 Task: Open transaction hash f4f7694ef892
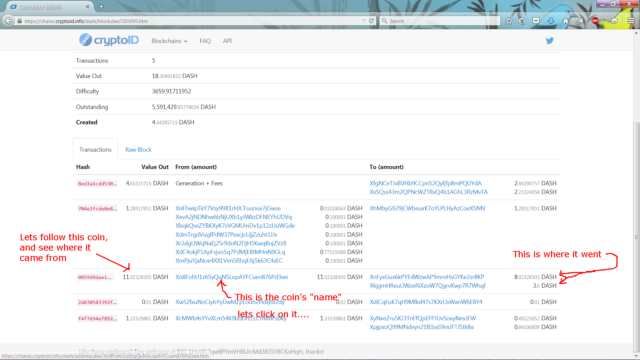tap(97, 318)
